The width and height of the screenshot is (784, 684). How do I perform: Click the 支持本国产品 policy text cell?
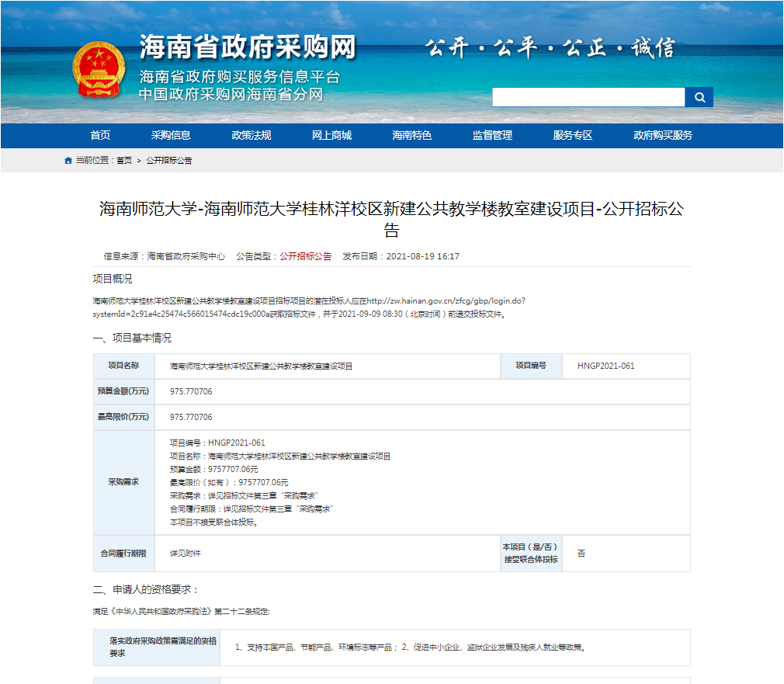(x=455, y=648)
